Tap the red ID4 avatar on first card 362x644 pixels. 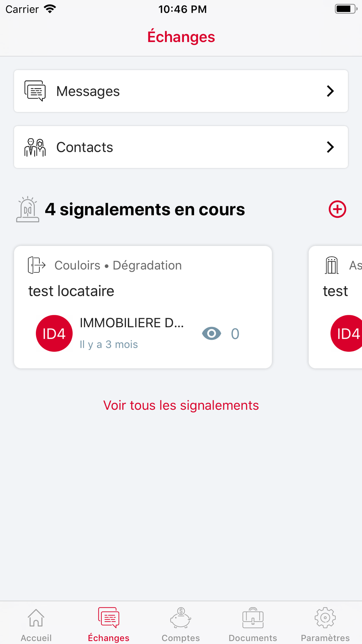(x=54, y=333)
